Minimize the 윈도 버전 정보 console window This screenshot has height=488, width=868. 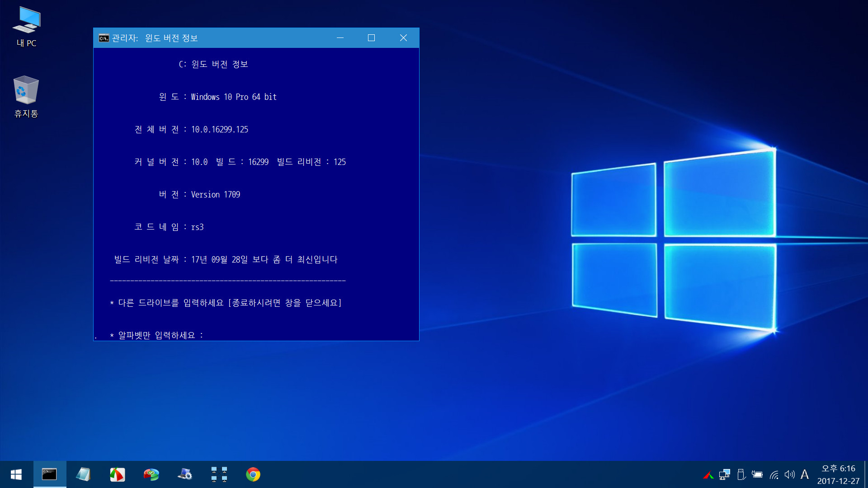coord(340,38)
